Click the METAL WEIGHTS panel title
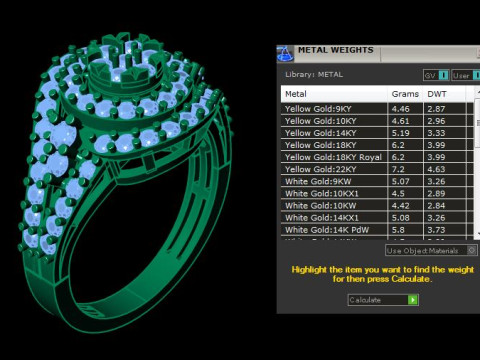This screenshot has height=360, width=480. [336, 50]
